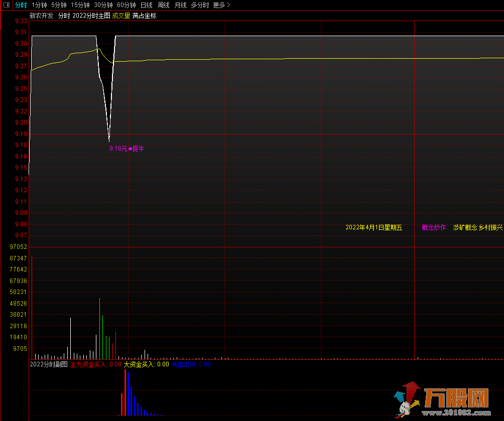
Task: Switch chart to 30分钟 period
Action: click(103, 5)
